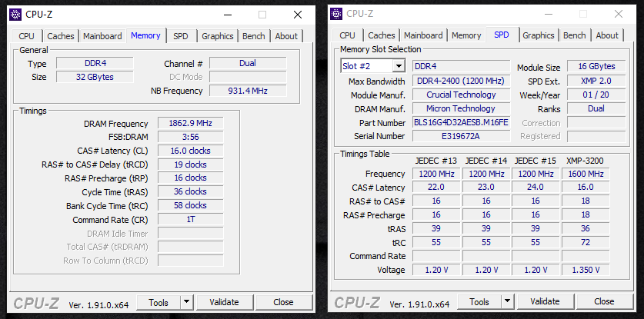This screenshot has width=644, height=319.
Task: Click the CPU-Z app icon in SPD window title bar
Action: pos(336,14)
